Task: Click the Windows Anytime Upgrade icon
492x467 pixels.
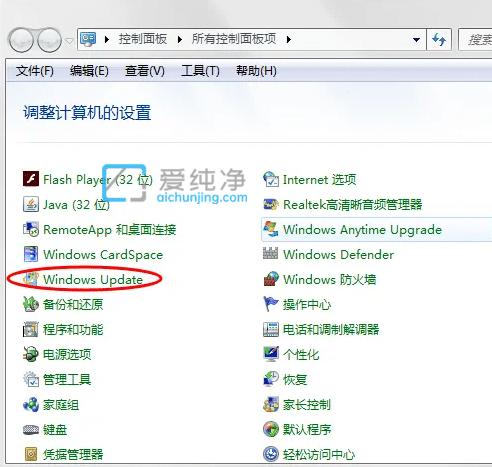Action: tap(271, 229)
